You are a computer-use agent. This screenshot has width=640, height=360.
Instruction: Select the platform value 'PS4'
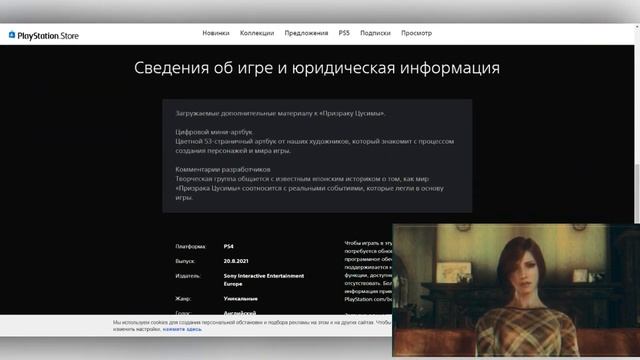pos(229,247)
